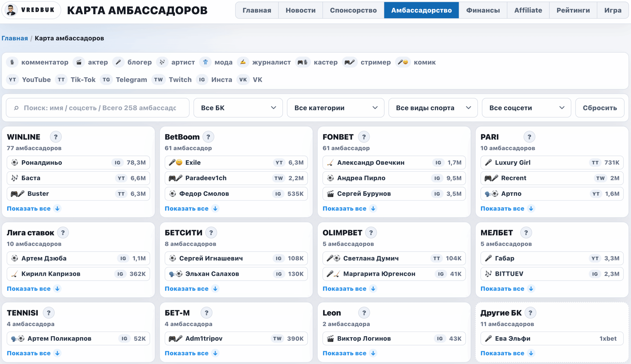Expand all OLIMPBET ambassadors list

tap(350, 289)
